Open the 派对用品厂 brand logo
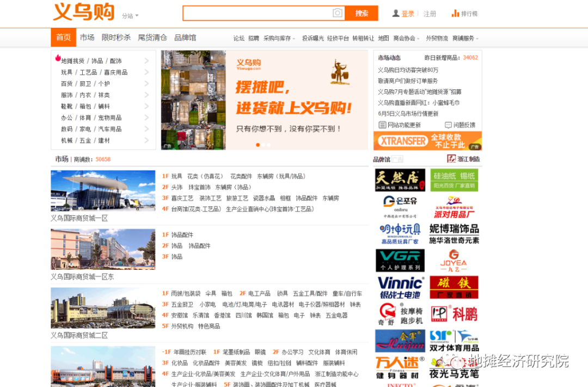Image resolution: width=588 pixels, height=387 pixels. click(454, 207)
